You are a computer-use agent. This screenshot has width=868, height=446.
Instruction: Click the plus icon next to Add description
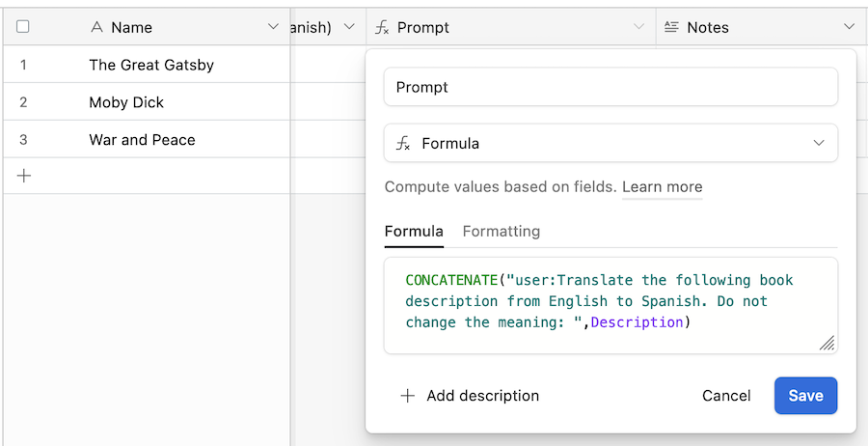tap(407, 396)
